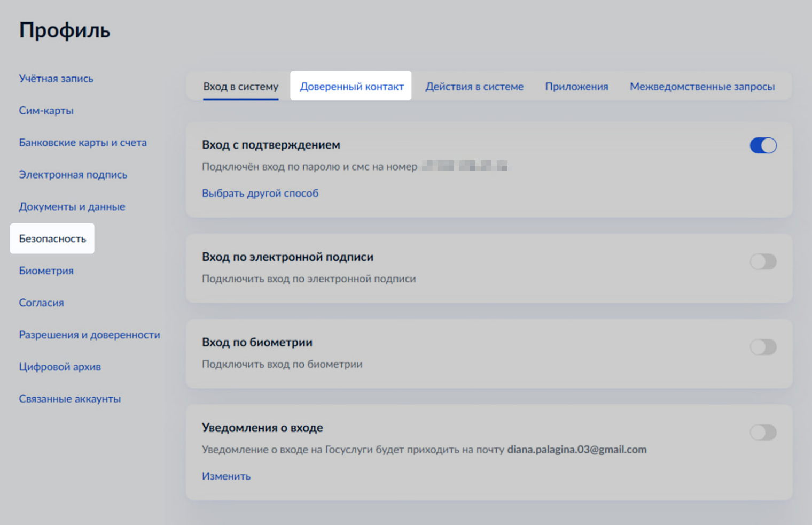Go to Сим-карты section
Screen dimensions: 812x525
[x=46, y=111]
